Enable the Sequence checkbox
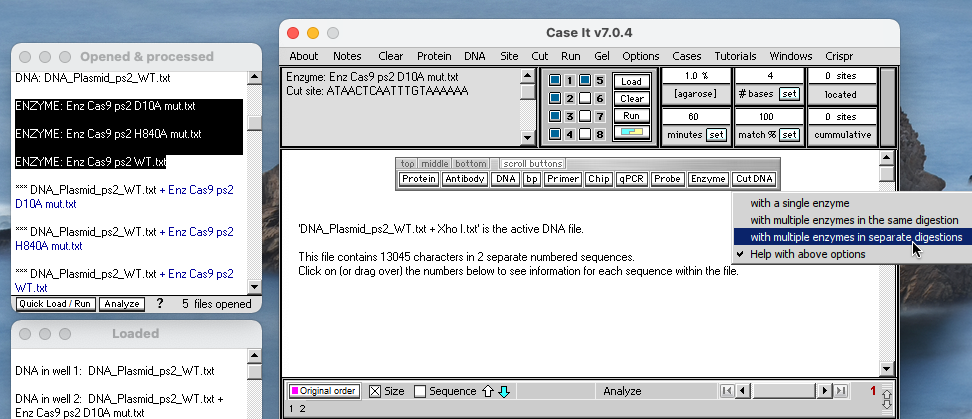This screenshot has height=419, width=972. 420,392
